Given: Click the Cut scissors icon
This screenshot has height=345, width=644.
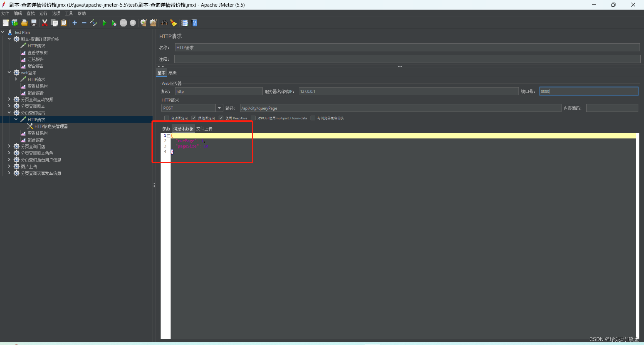Looking at the screenshot, I should pos(45,23).
